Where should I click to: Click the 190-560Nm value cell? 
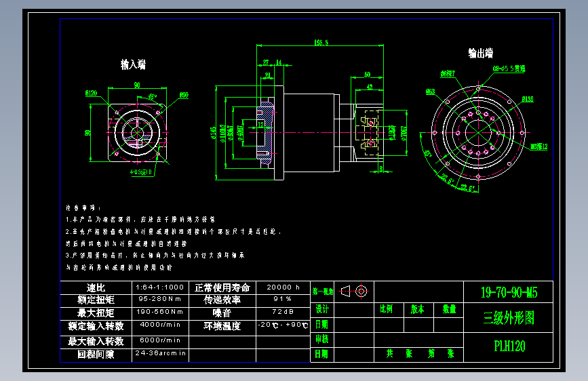[x=160, y=312]
